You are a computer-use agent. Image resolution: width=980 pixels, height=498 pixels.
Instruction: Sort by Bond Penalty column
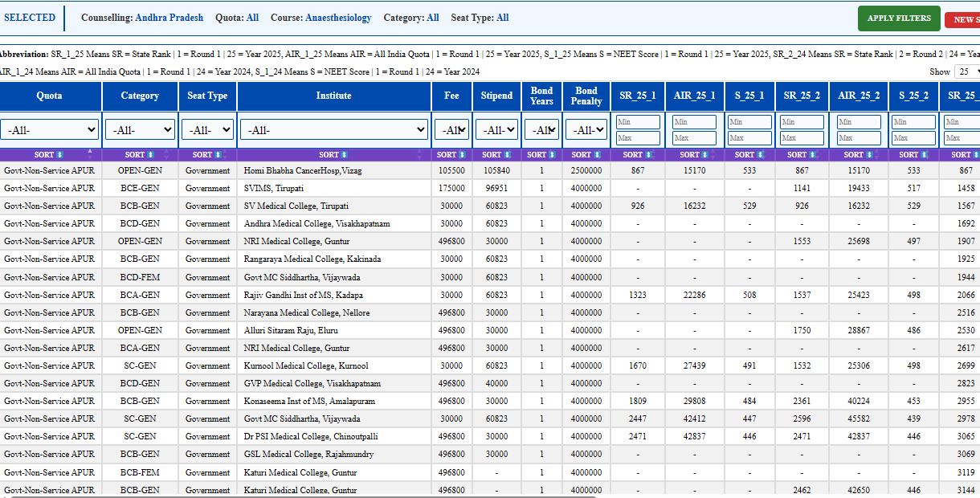point(586,154)
